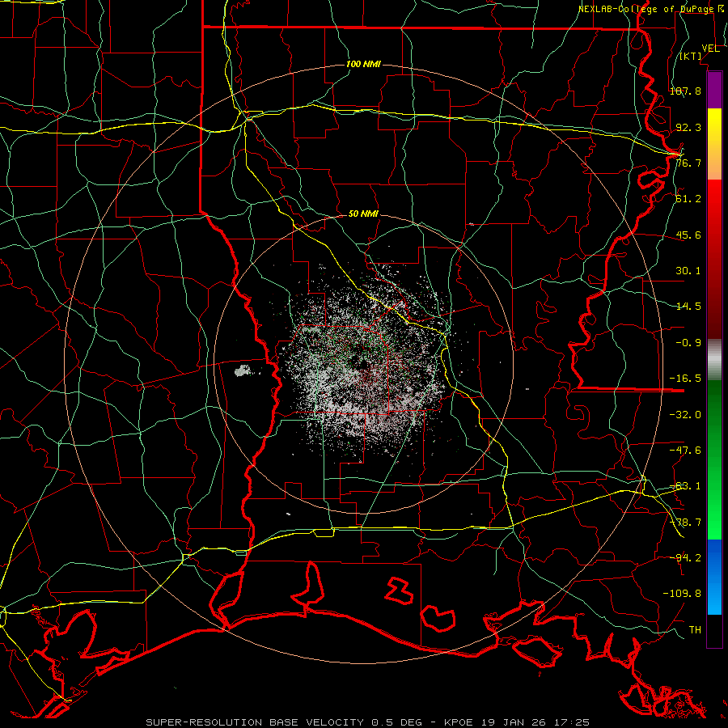
Task: Click the 61.2 velocity scale value
Action: [x=688, y=199]
